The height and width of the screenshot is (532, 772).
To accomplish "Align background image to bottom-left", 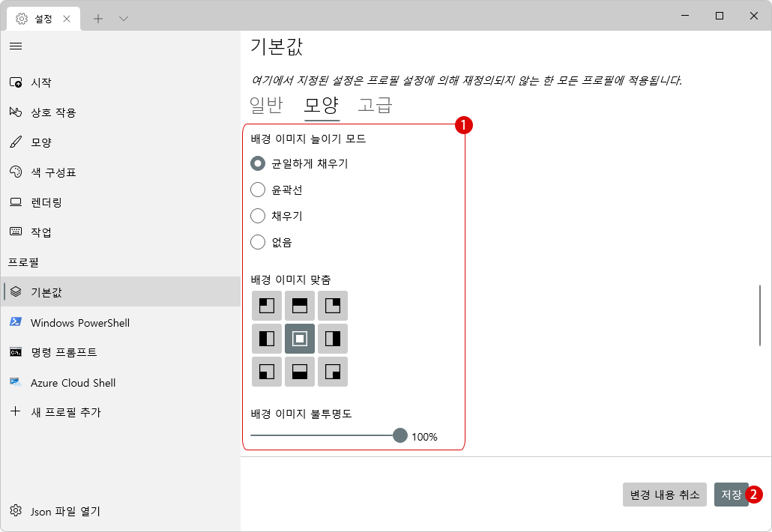I will pyautogui.click(x=267, y=372).
